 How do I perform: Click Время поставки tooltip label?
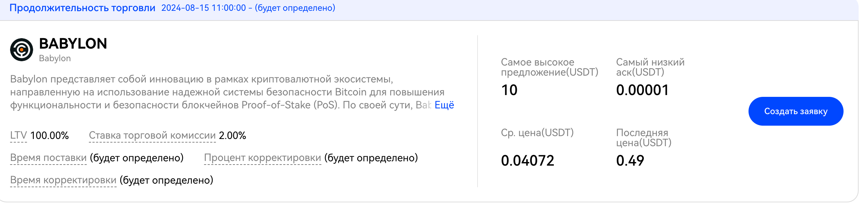pyautogui.click(x=48, y=158)
